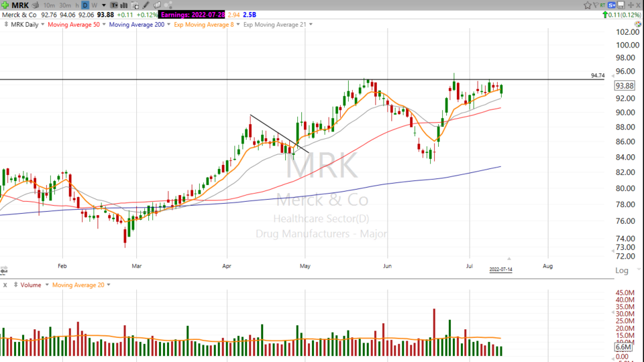This screenshot has width=644, height=362.
Task: Open the blue S dropdown button
Action: tap(612, 5)
